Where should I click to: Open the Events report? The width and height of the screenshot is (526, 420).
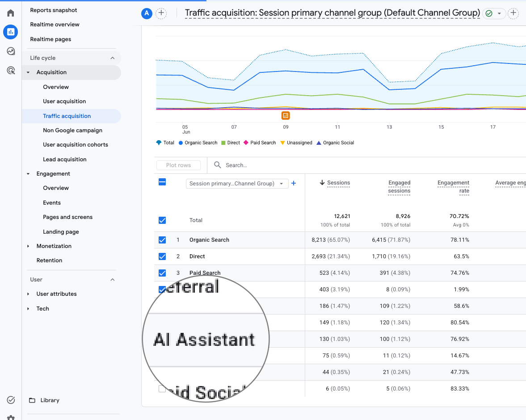coord(52,202)
